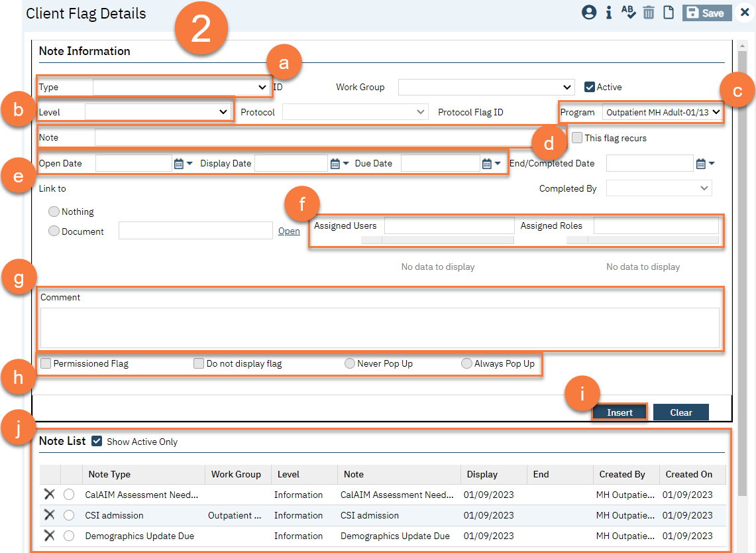
Task: Open the Open Date calendar picker
Action: tap(178, 164)
